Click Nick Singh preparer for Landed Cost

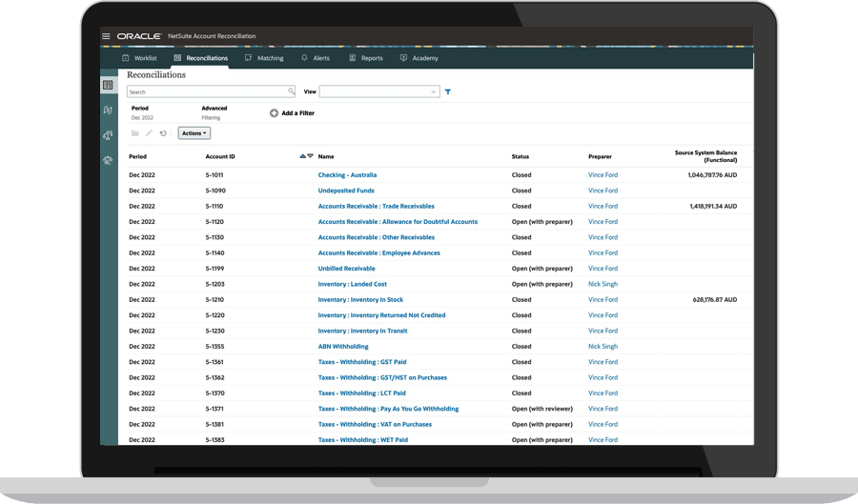click(x=603, y=284)
